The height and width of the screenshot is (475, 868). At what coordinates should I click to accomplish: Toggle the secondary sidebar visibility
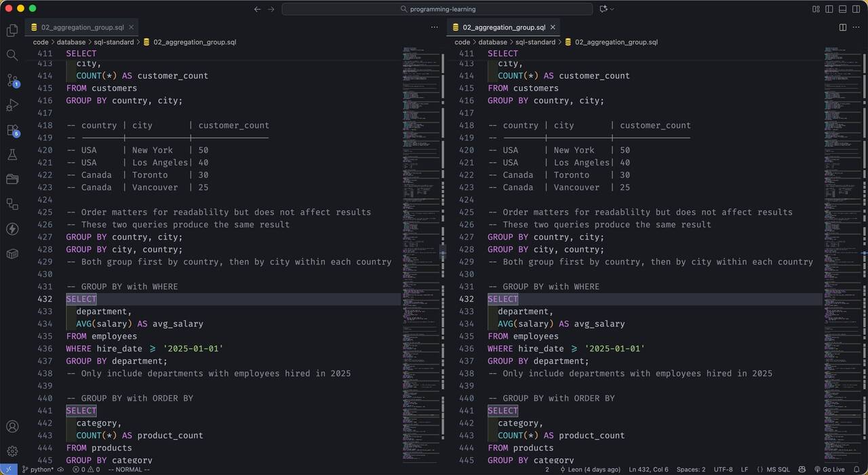tap(856, 9)
